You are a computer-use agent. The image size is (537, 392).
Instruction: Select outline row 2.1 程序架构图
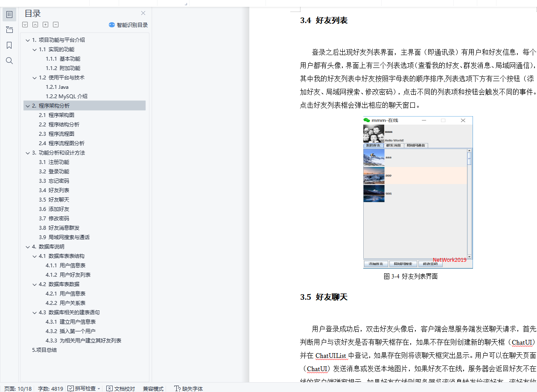coord(56,115)
